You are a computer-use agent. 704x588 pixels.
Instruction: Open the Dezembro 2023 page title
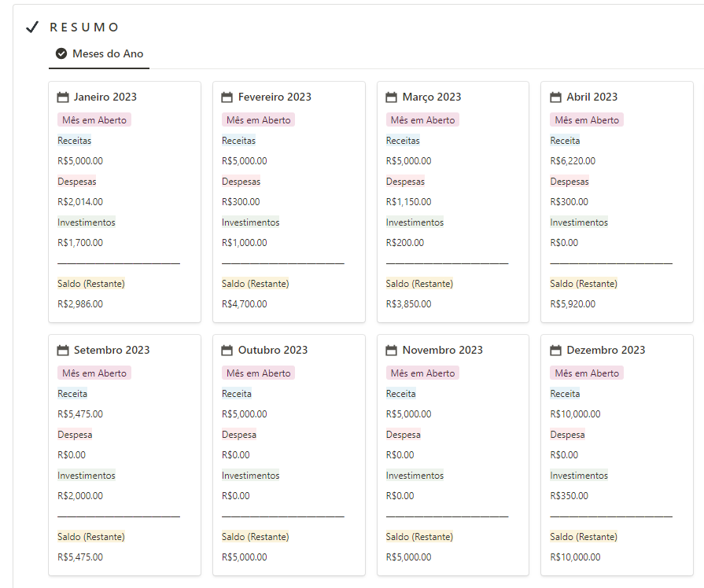606,351
